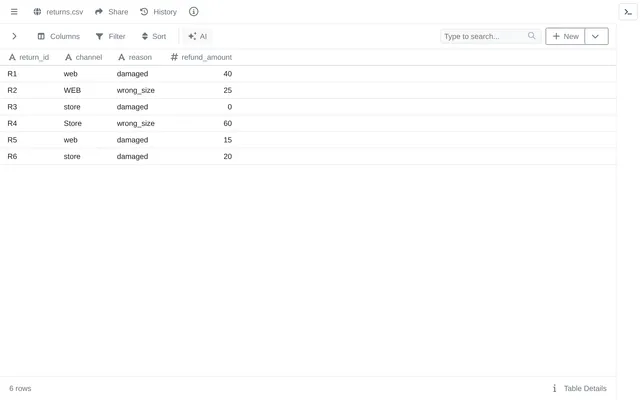Expand the dropdown arrow next to New
640x400 pixels.
click(x=596, y=36)
